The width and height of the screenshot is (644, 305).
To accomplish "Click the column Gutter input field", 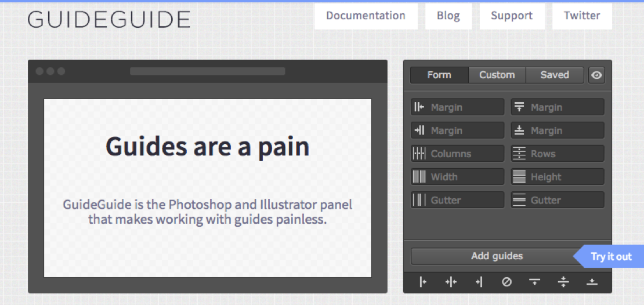I will [458, 200].
